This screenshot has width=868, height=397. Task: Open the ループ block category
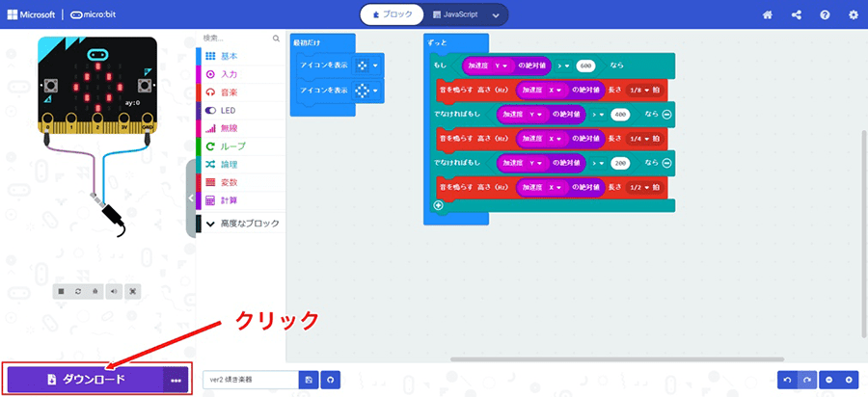241,146
